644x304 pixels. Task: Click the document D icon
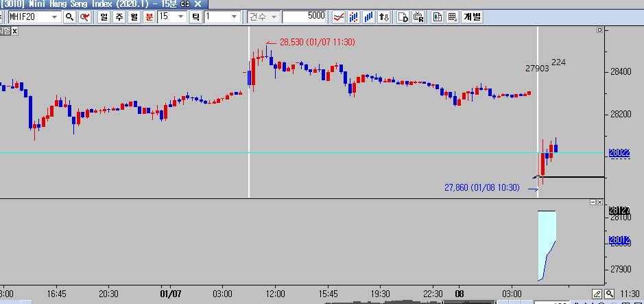click(x=403, y=16)
